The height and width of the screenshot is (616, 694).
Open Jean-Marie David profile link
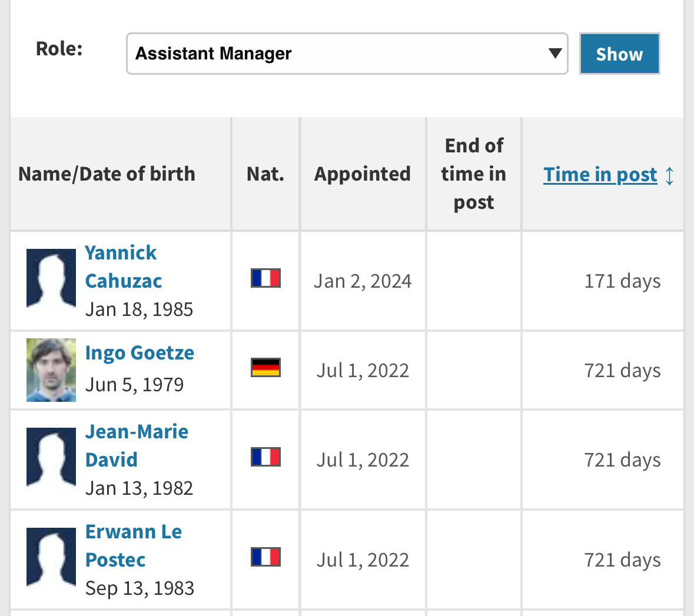pos(137,445)
